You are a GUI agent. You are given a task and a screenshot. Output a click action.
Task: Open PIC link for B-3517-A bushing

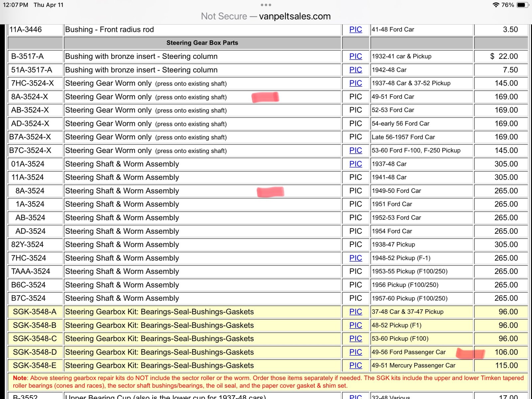coord(355,57)
